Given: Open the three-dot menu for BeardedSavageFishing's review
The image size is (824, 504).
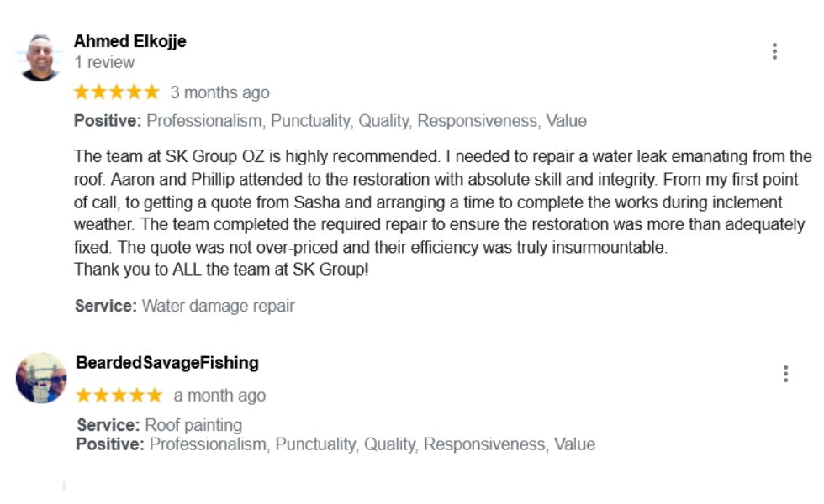Looking at the screenshot, I should click(x=785, y=374).
